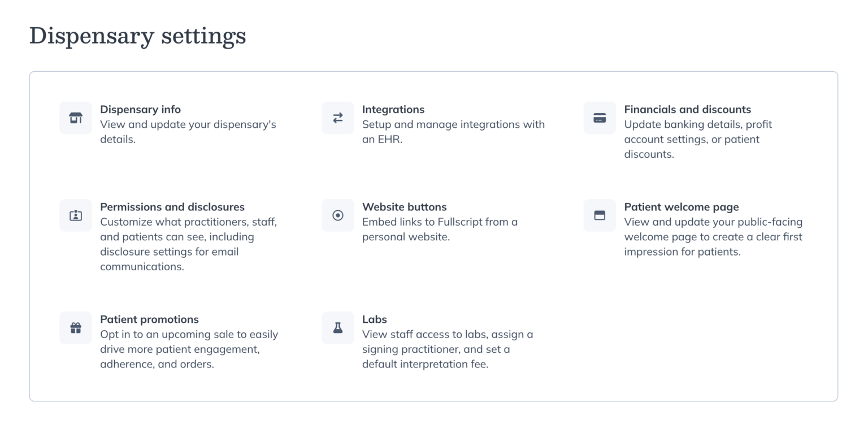Open the Website buttons page
This screenshot has height=428, width=868.
click(x=404, y=207)
